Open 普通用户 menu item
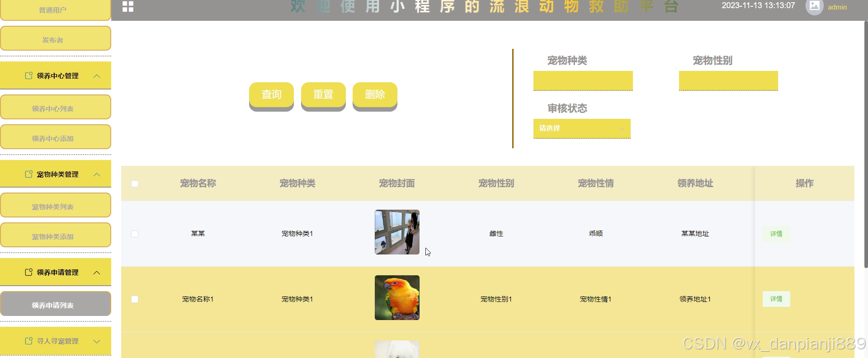Image resolution: width=868 pixels, height=358 pixels. pyautogui.click(x=56, y=9)
